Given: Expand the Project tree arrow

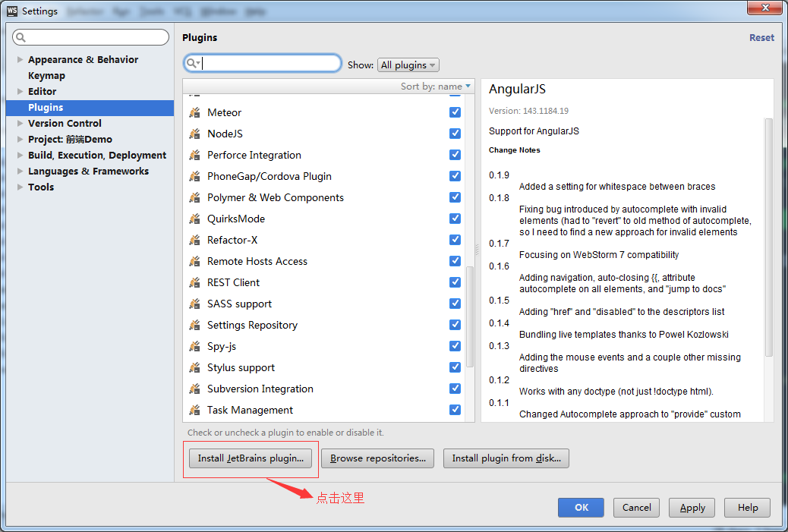Looking at the screenshot, I should click(20, 139).
